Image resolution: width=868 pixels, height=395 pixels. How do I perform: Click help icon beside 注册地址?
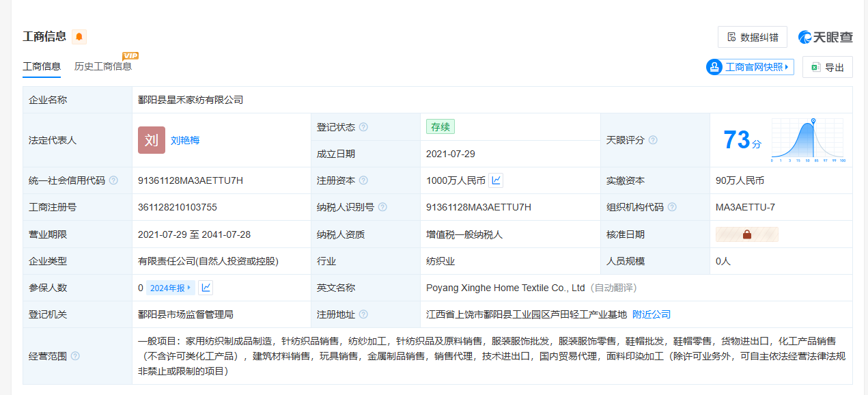363,314
